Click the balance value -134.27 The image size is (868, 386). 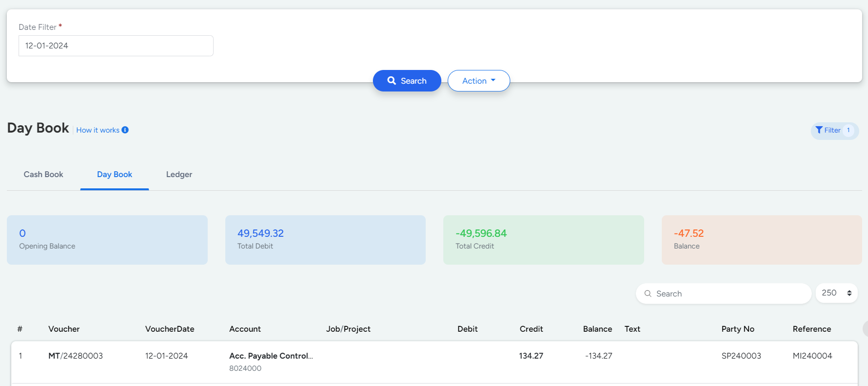tap(599, 356)
